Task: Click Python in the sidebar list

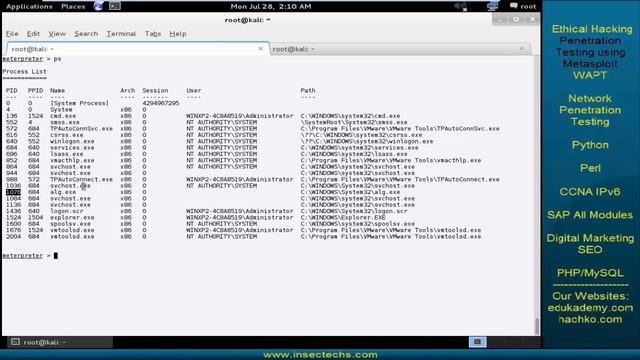Action: tap(590, 145)
